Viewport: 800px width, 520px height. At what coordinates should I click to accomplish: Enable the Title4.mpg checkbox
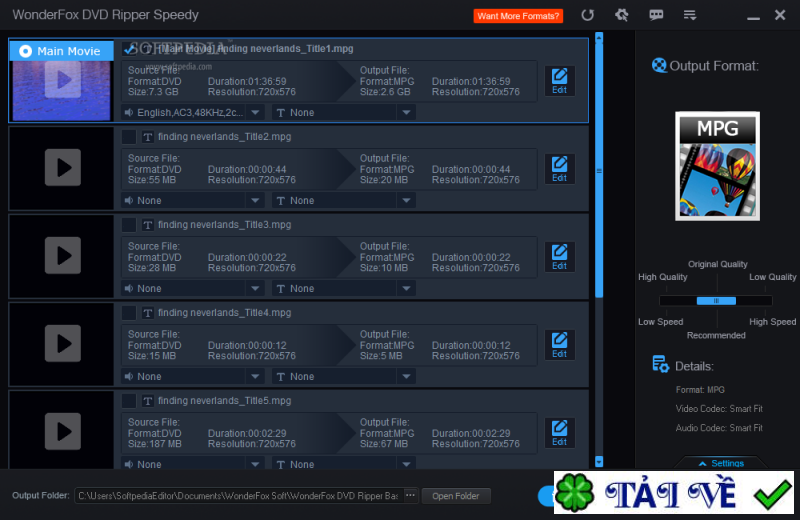pos(129,313)
